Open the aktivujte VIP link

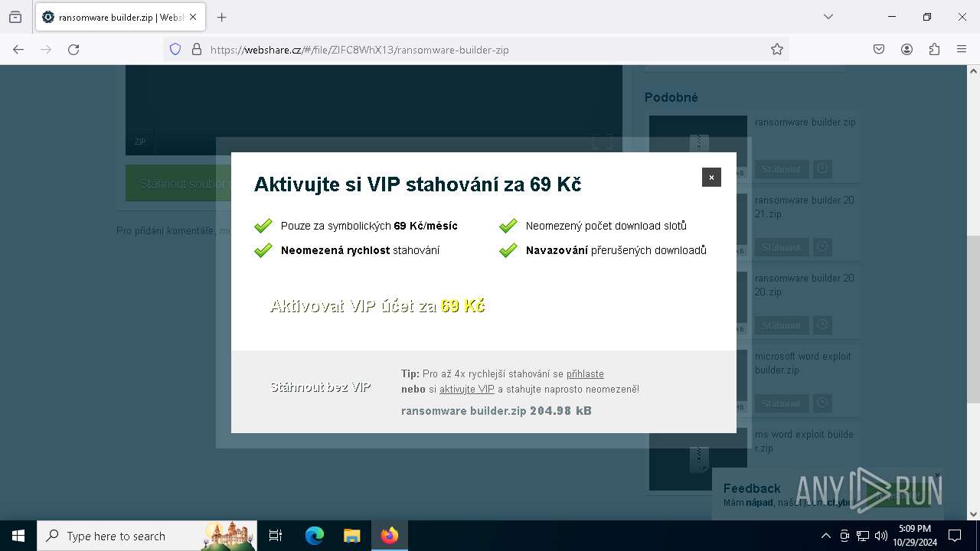point(467,390)
